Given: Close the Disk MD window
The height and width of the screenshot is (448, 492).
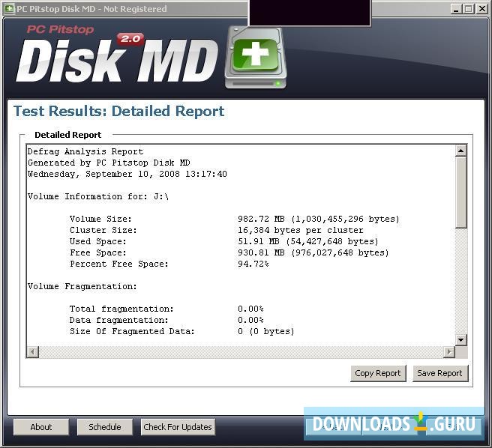Looking at the screenshot, I should point(481,9).
